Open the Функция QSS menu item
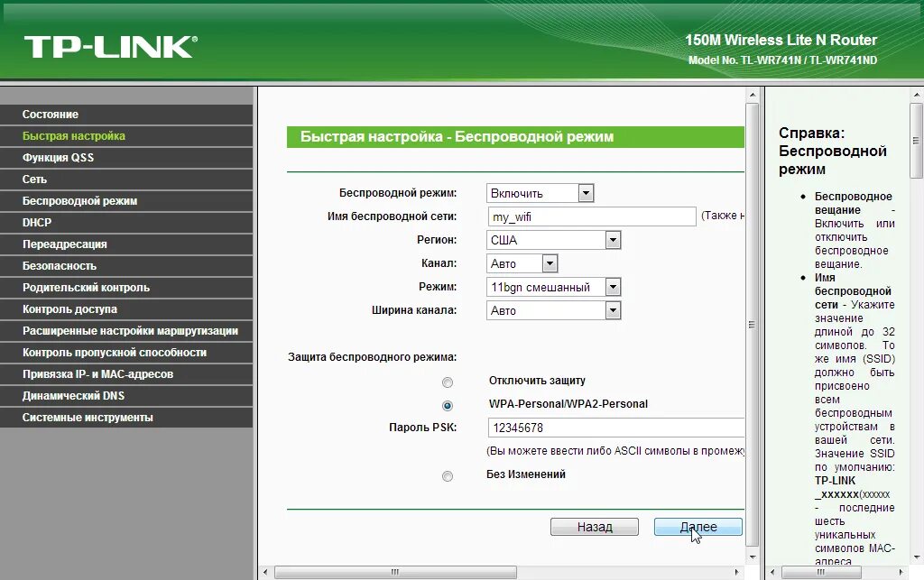 tap(126, 158)
